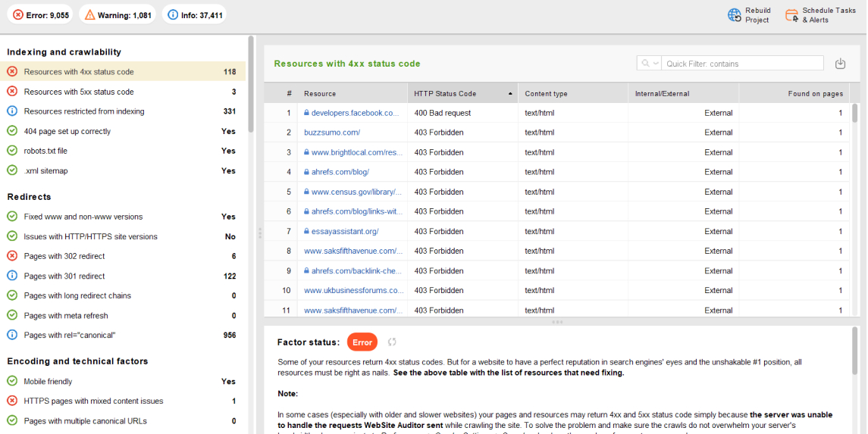868x434 pixels.
Task: Select Resources restricted from indexing item
Action: (123, 111)
